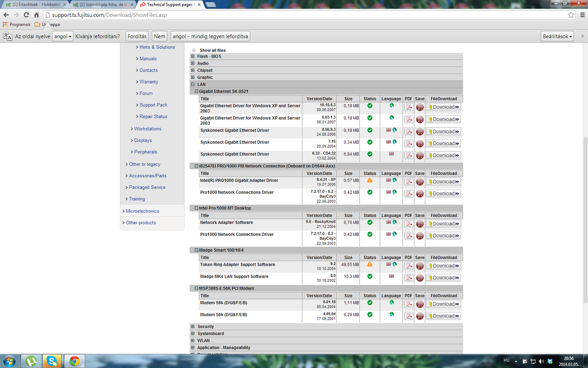Open Skype from the taskbar
Viewport: 588px width, 368px height.
(x=52, y=361)
